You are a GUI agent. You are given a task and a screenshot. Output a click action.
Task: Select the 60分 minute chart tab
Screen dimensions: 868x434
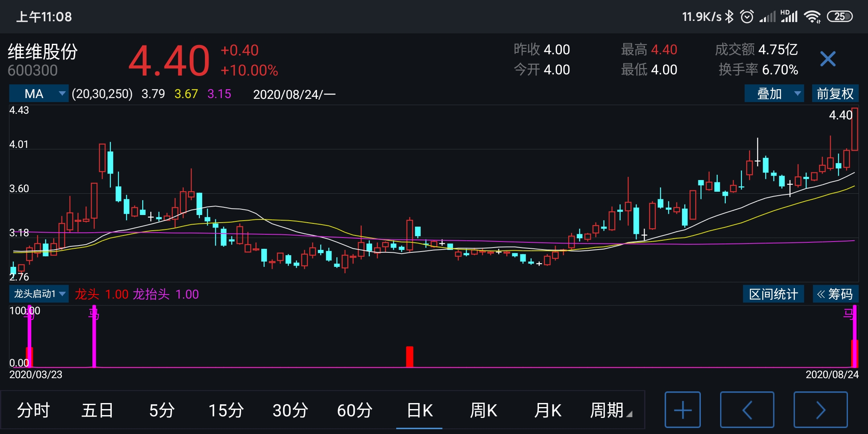pyautogui.click(x=354, y=410)
